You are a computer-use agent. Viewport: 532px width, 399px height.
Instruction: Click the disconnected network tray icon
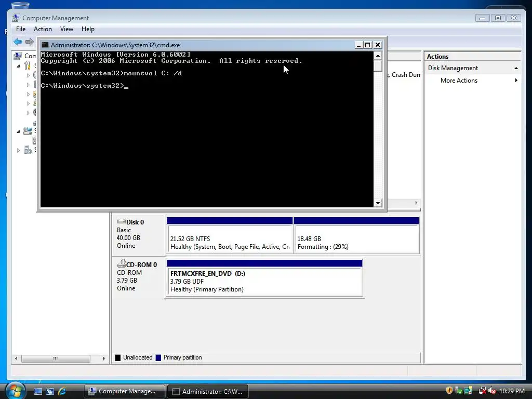[x=482, y=391]
